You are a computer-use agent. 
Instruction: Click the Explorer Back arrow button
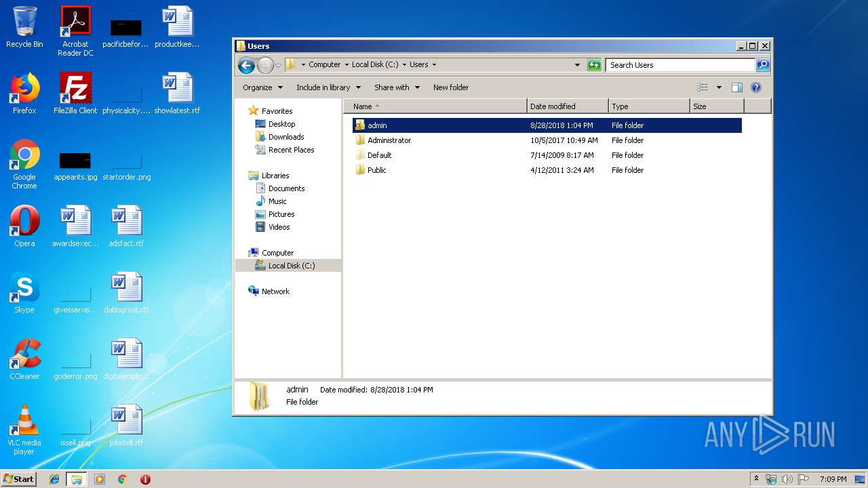point(246,65)
